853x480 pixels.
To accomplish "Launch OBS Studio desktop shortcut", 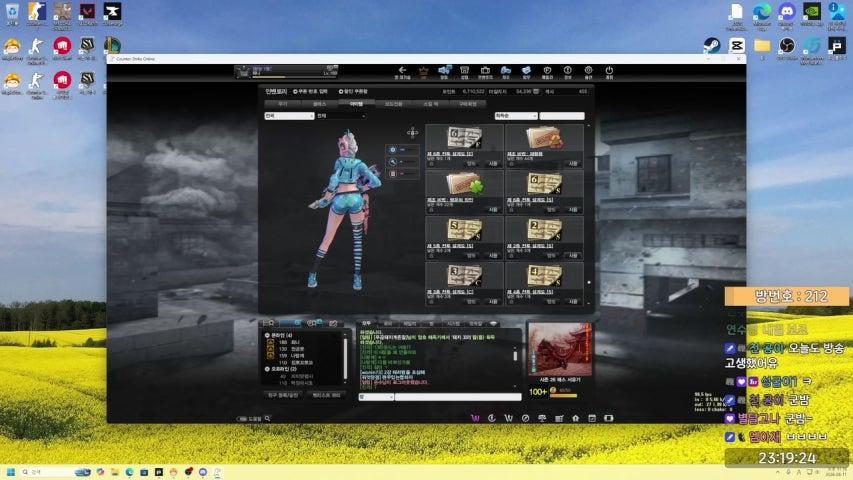I will (786, 48).
